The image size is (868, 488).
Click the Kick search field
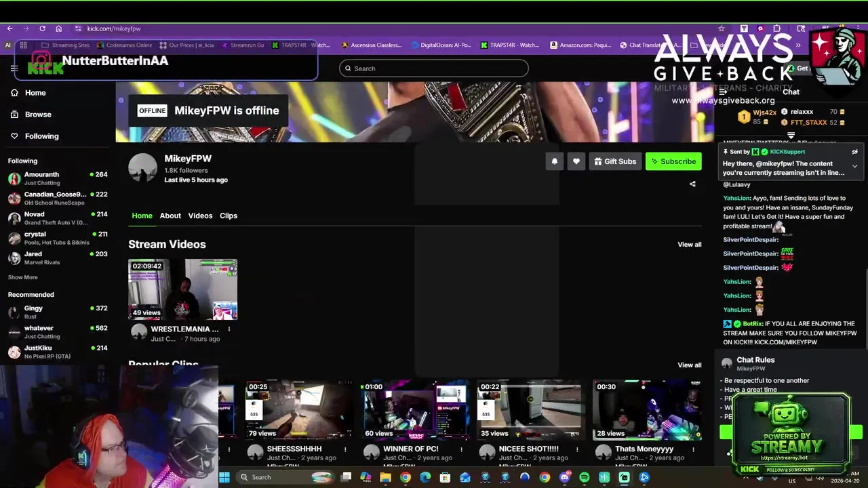(x=434, y=68)
